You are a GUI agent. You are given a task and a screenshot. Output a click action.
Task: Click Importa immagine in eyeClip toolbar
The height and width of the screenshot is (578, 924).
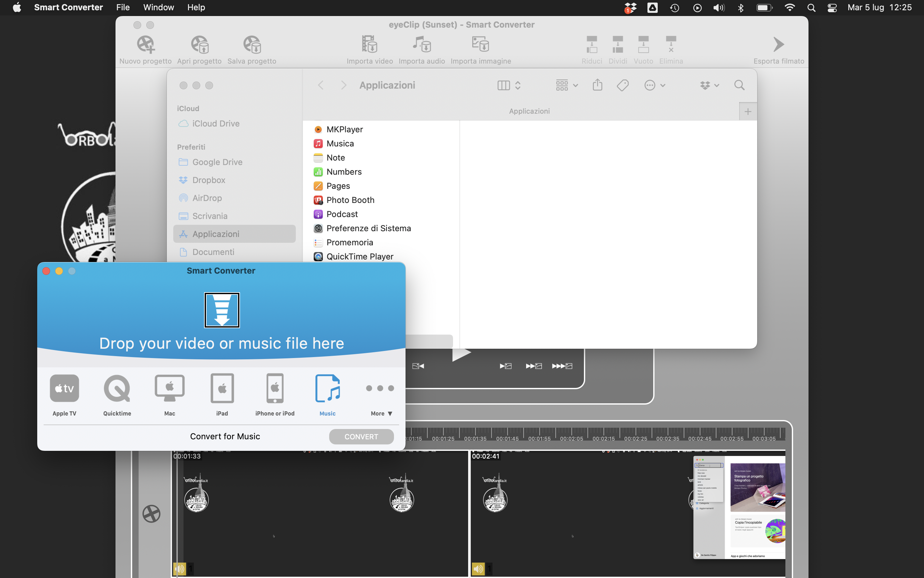[x=480, y=44]
